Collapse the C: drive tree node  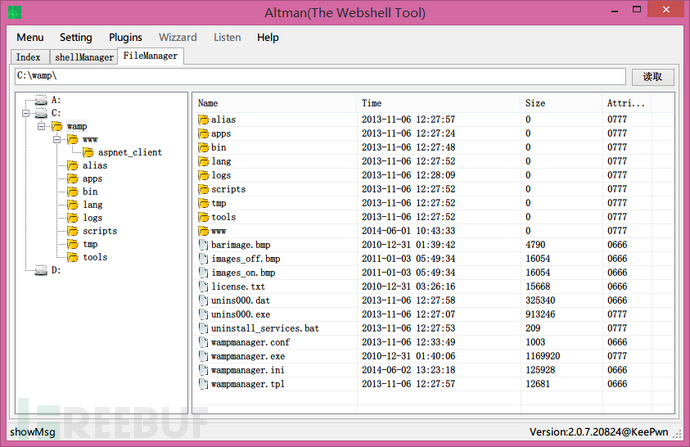point(26,114)
